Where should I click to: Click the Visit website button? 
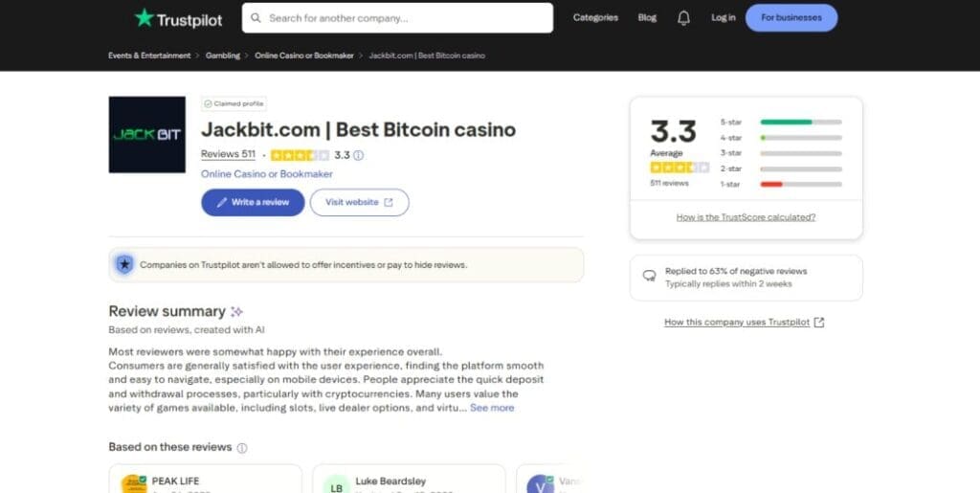359,202
